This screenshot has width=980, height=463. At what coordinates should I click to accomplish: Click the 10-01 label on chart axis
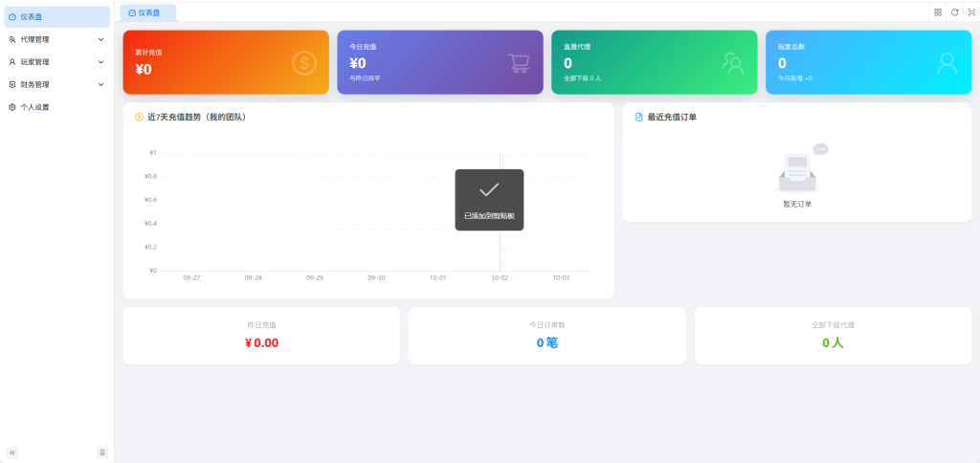(x=438, y=278)
